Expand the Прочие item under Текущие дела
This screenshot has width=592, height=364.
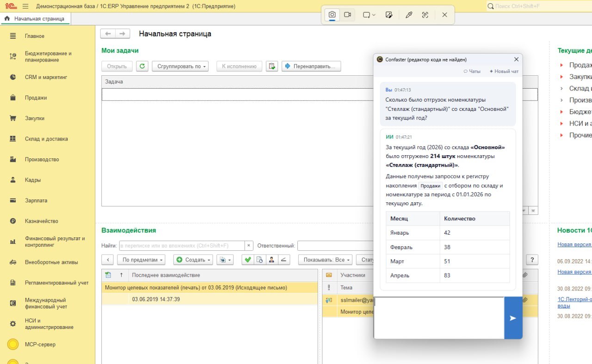coord(561,135)
